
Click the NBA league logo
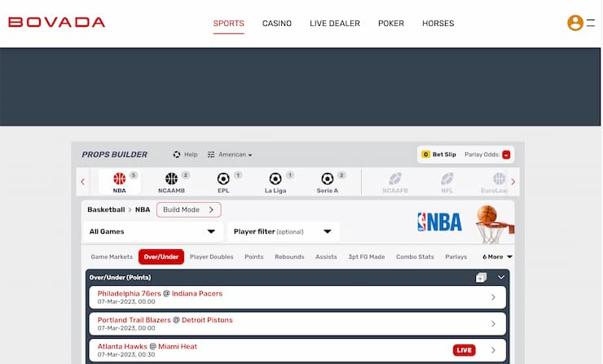click(439, 222)
